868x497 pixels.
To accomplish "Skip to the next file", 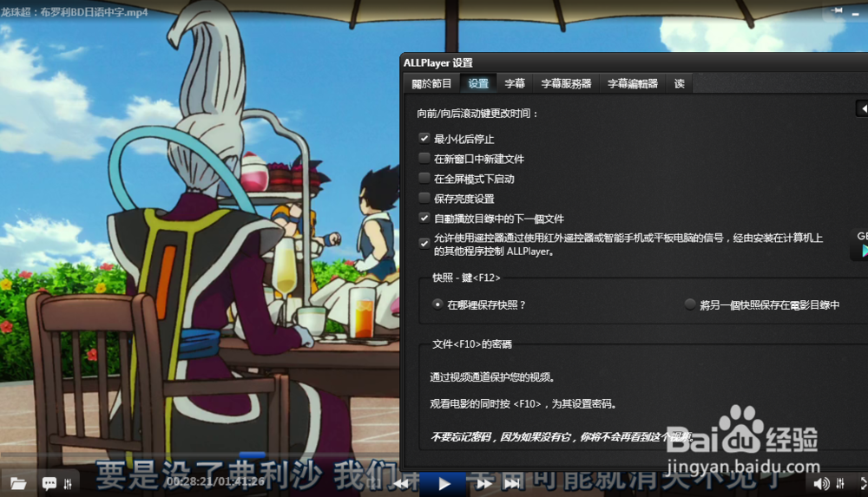I will [513, 484].
